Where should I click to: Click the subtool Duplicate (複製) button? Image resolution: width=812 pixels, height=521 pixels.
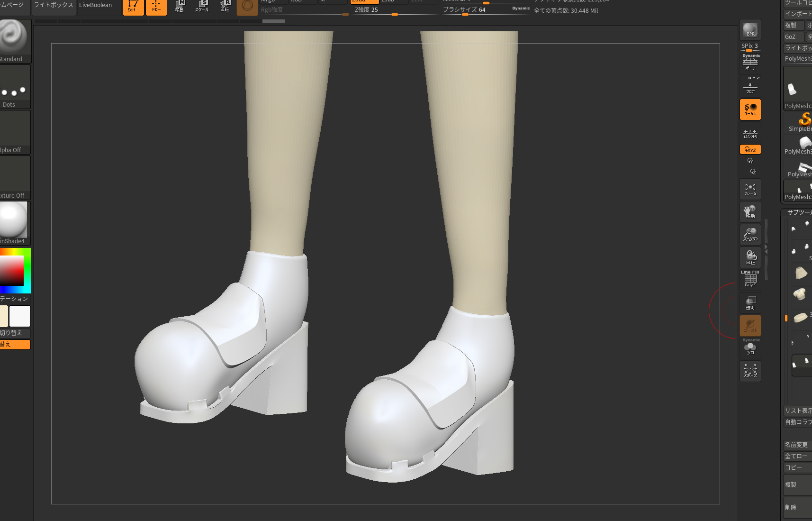click(x=798, y=484)
